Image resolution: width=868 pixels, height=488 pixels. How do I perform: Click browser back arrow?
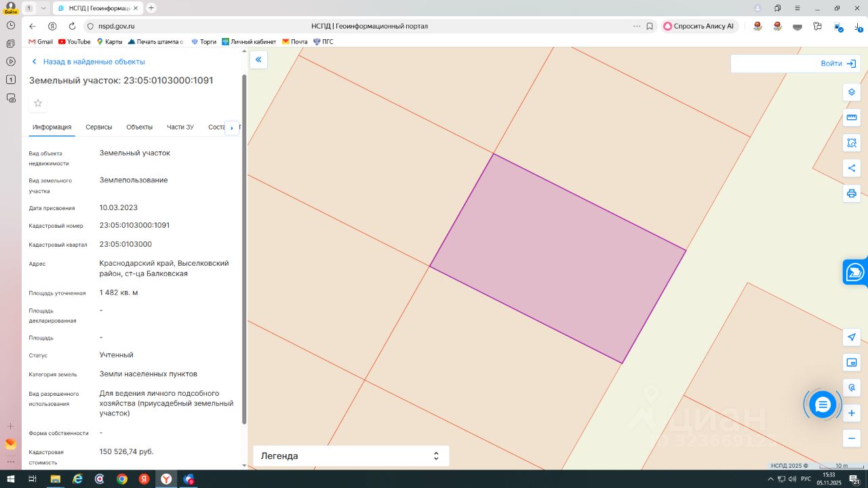[x=33, y=26]
